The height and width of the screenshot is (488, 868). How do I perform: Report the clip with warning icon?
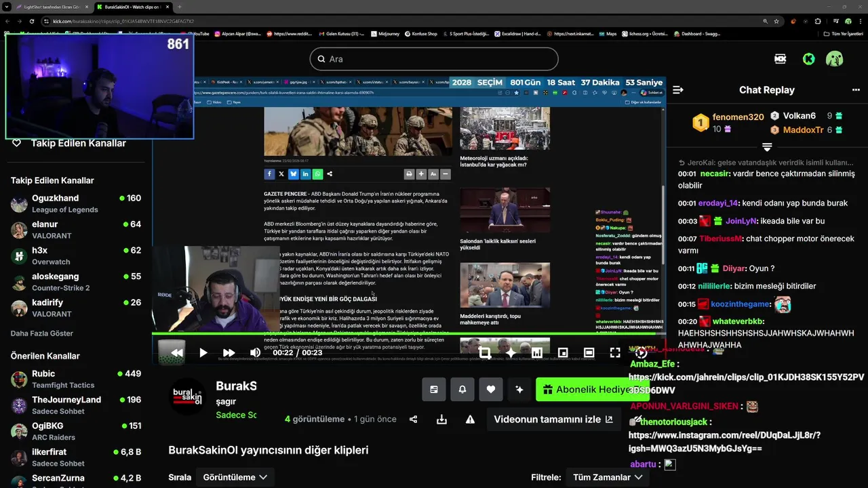[x=470, y=420]
